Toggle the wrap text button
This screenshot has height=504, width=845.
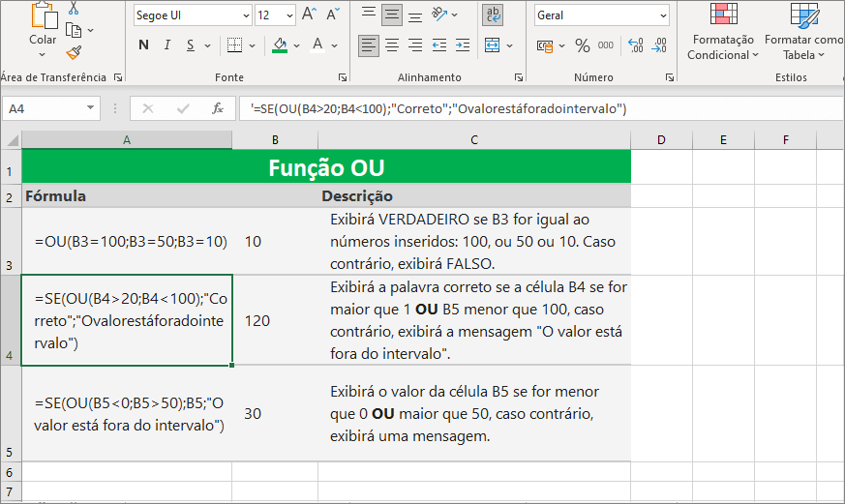click(493, 15)
